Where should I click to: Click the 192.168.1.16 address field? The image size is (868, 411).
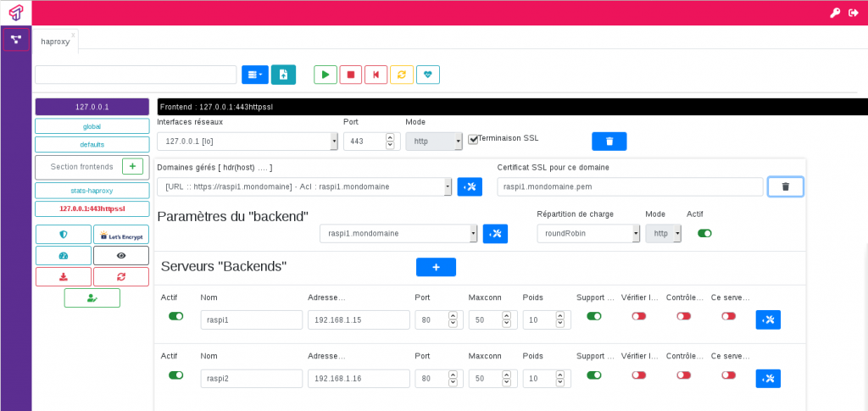pos(359,378)
